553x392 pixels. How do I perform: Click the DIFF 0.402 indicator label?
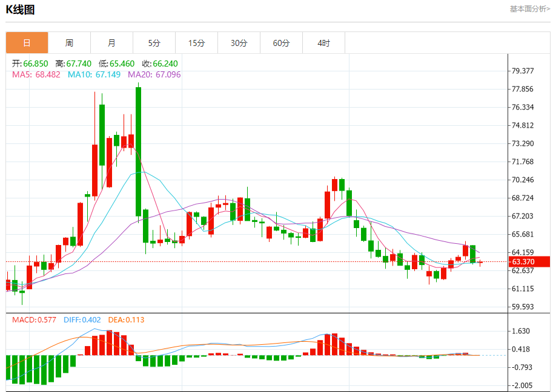(82, 320)
